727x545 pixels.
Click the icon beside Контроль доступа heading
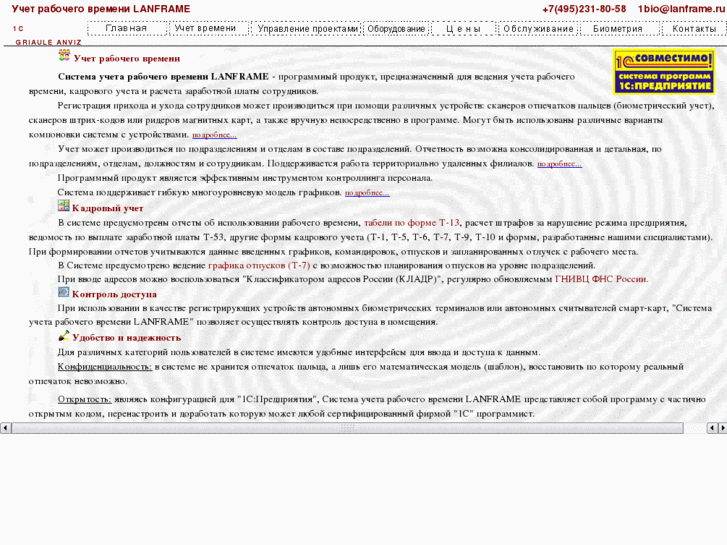coord(64,292)
